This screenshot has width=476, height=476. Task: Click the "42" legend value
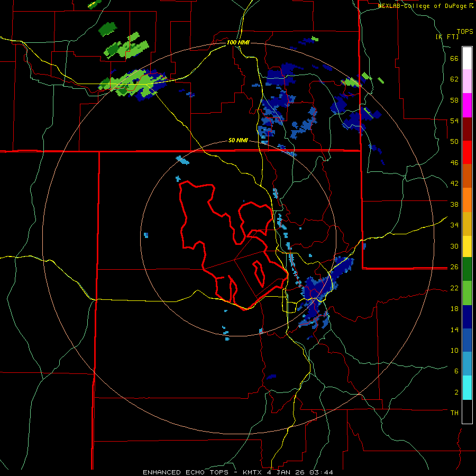454,184
